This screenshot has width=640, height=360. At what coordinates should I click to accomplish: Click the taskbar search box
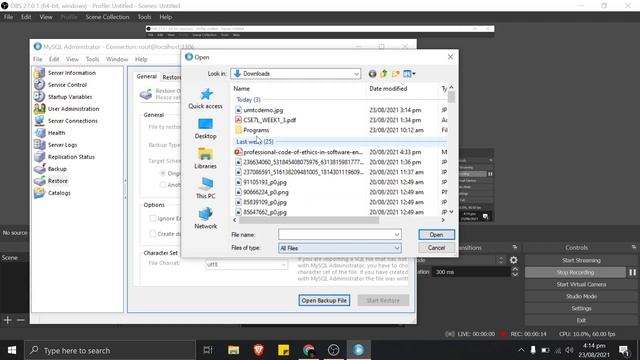click(110, 350)
